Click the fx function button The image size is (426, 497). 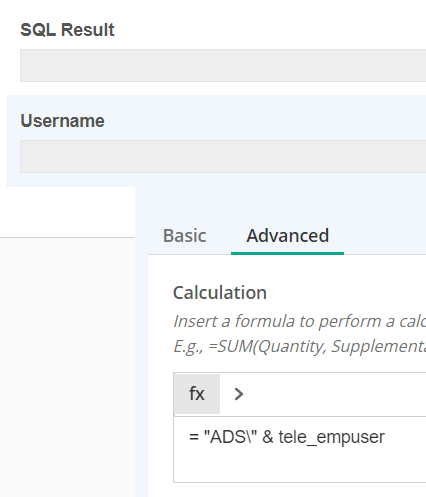tap(197, 394)
